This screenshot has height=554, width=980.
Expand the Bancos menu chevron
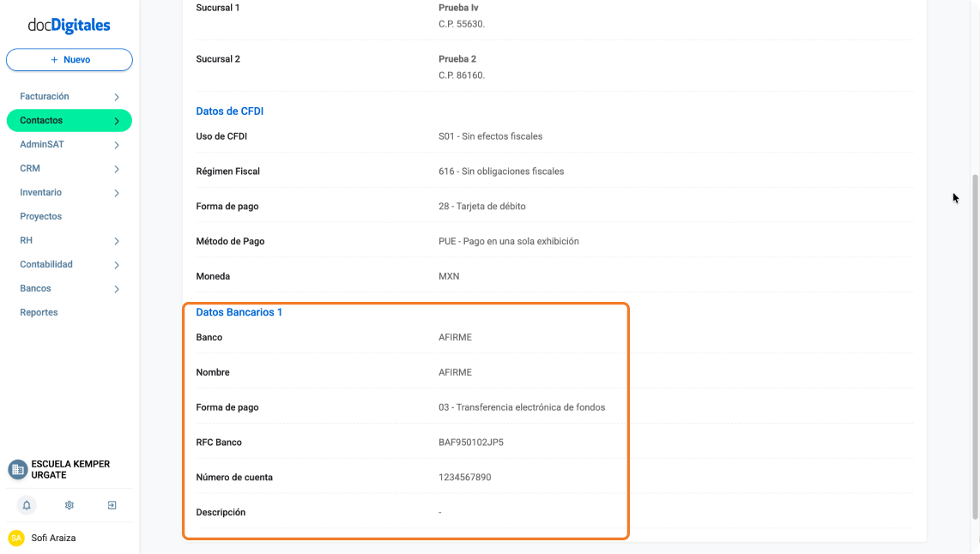click(117, 289)
